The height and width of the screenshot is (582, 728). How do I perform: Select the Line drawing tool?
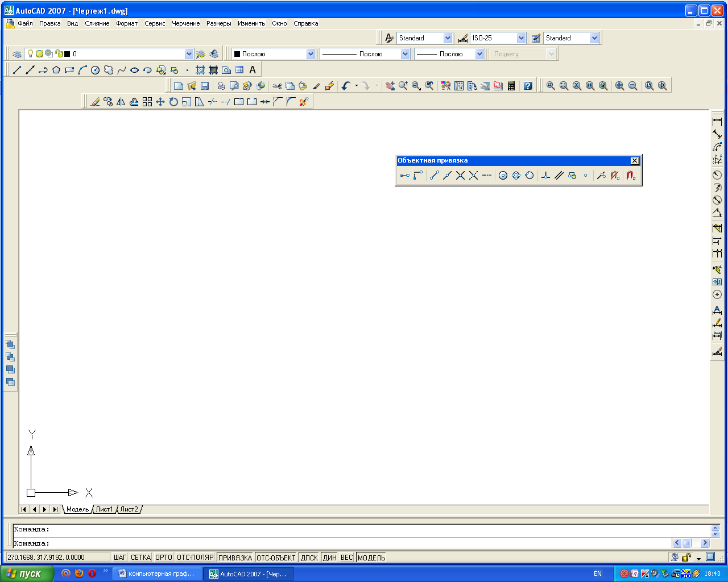point(17,70)
